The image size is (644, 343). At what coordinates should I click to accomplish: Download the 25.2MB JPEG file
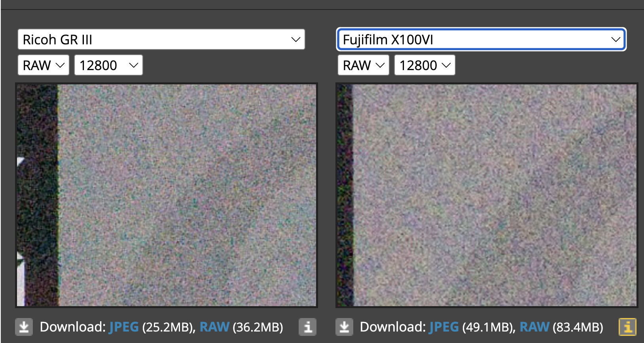(x=124, y=327)
